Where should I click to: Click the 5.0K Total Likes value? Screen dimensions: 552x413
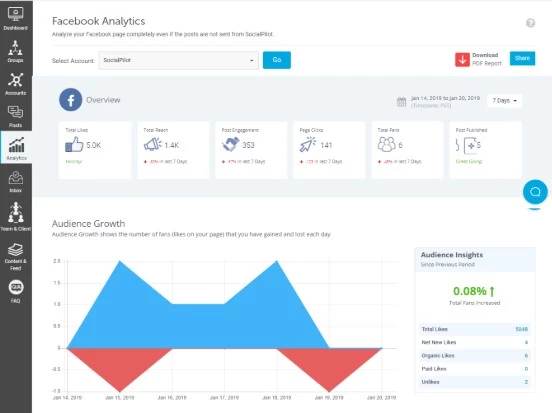coord(94,145)
